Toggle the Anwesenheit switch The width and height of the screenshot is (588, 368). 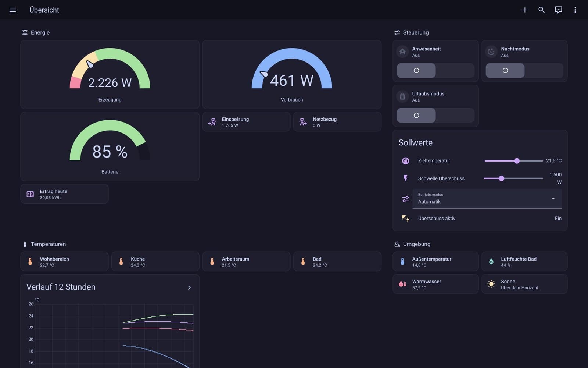click(x=435, y=70)
